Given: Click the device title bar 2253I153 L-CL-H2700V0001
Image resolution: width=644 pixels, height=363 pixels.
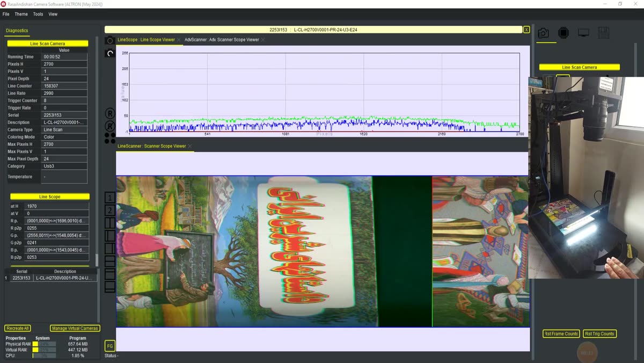Looking at the screenshot, I should [x=313, y=30].
